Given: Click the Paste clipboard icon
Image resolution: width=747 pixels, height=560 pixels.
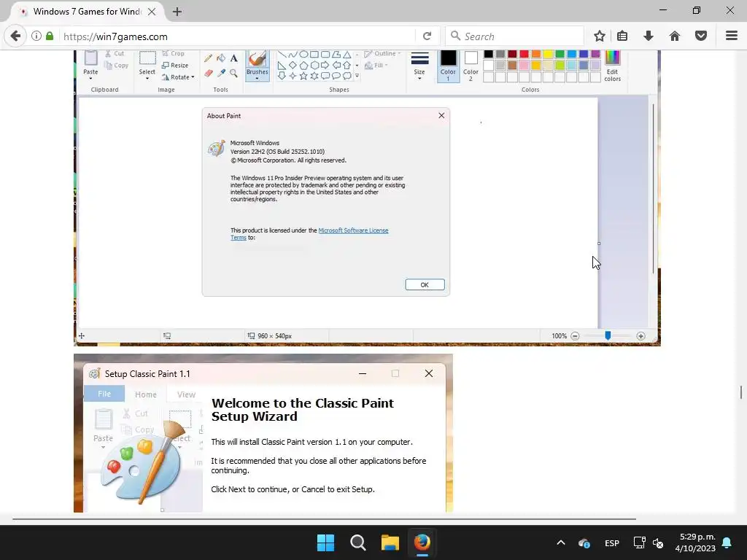Looking at the screenshot, I should tap(90, 58).
